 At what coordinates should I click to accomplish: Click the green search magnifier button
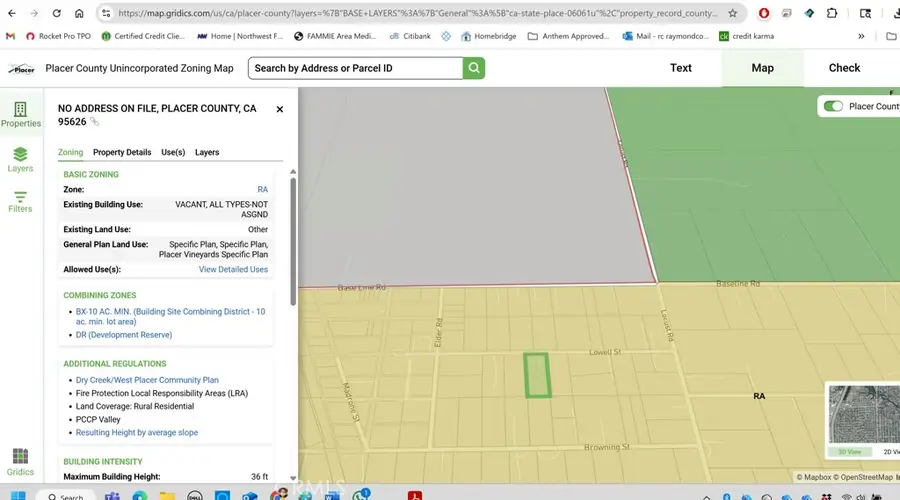click(473, 68)
